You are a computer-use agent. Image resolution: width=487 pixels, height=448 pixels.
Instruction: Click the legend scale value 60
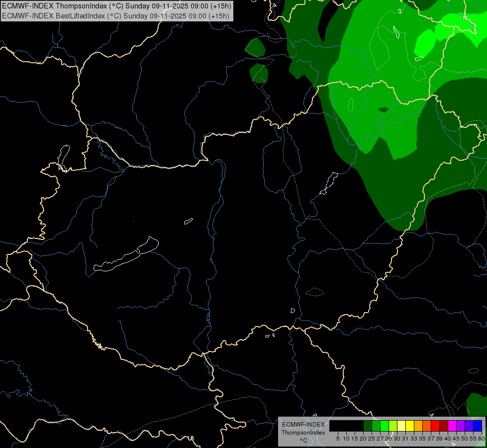tap(482, 439)
